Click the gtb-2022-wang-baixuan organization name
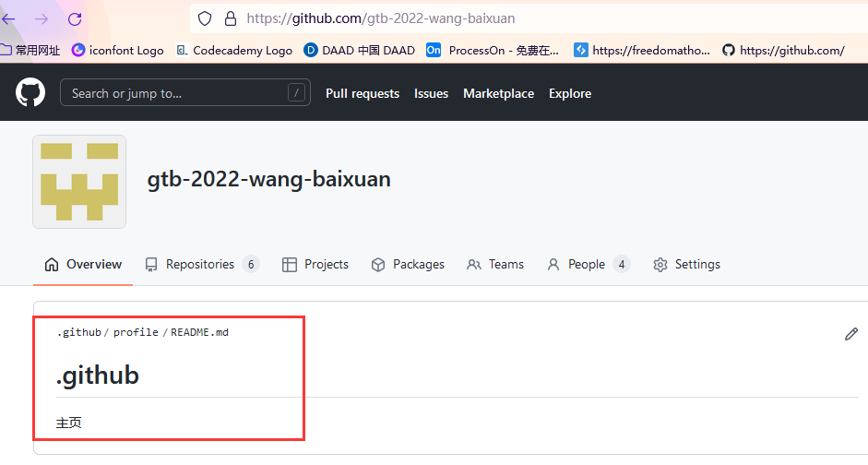Viewport: 868px width, 465px height. coord(269,179)
